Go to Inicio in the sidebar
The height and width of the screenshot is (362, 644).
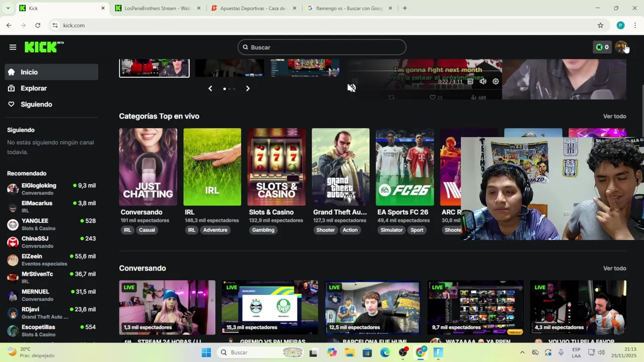click(51, 72)
